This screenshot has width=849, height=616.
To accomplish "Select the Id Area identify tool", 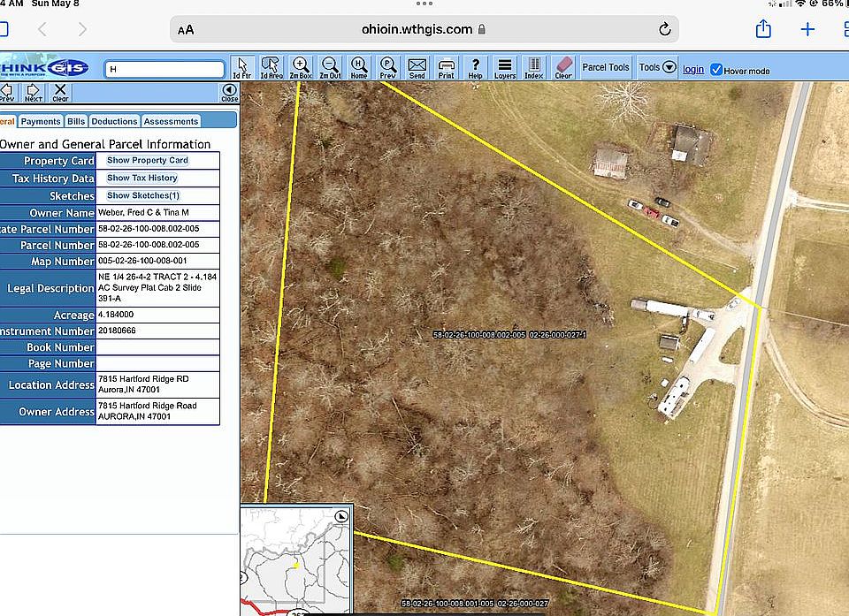I will click(x=271, y=67).
